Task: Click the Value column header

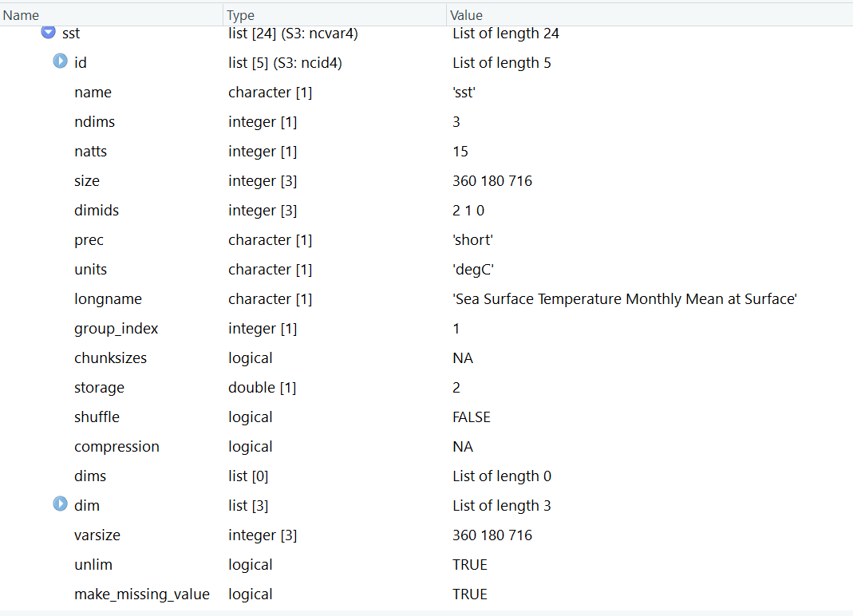Action: coord(466,15)
